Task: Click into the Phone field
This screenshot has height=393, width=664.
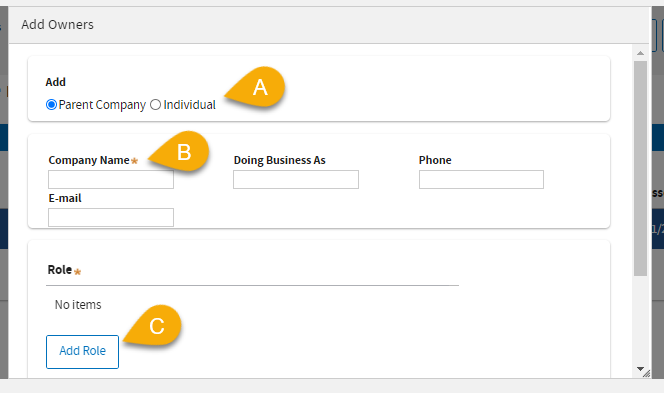Action: click(481, 180)
